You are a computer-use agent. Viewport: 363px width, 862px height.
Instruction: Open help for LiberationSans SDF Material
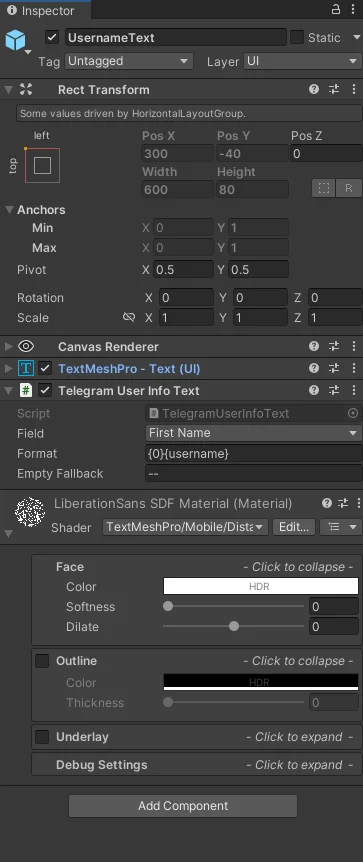[x=327, y=503]
